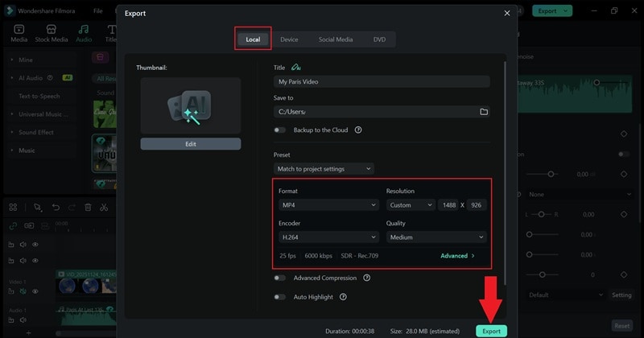This screenshot has height=338, width=644.
Task: Click slider handle in the row showing value 0
Action: pos(542,274)
